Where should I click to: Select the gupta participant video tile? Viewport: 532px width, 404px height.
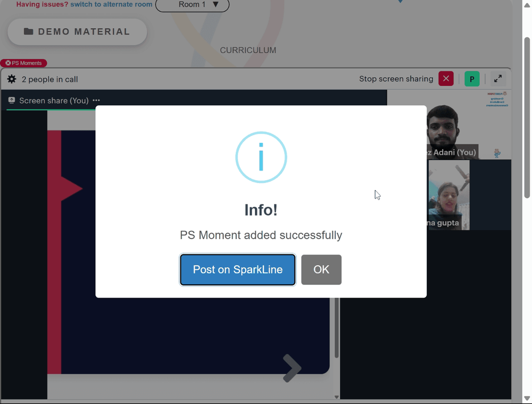(x=449, y=195)
